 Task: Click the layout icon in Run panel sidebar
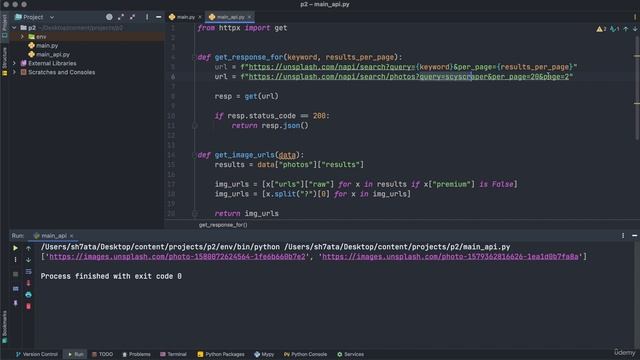16,289
